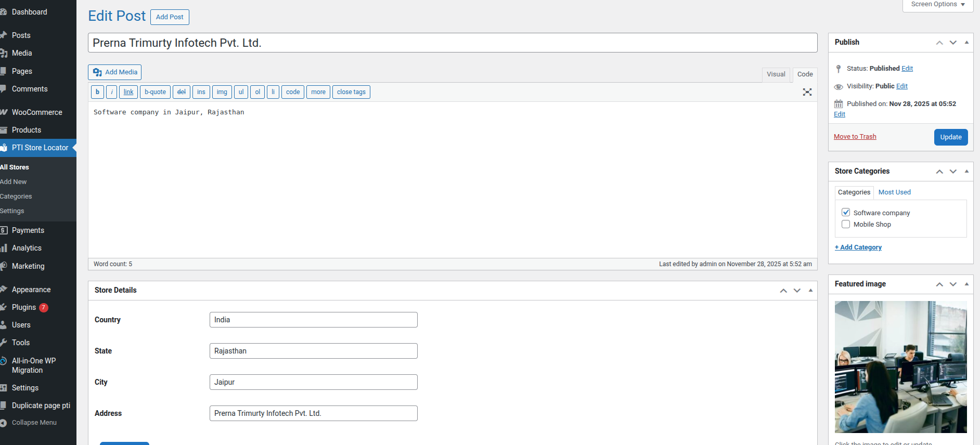Collapse the Store Details panel

pyautogui.click(x=810, y=291)
